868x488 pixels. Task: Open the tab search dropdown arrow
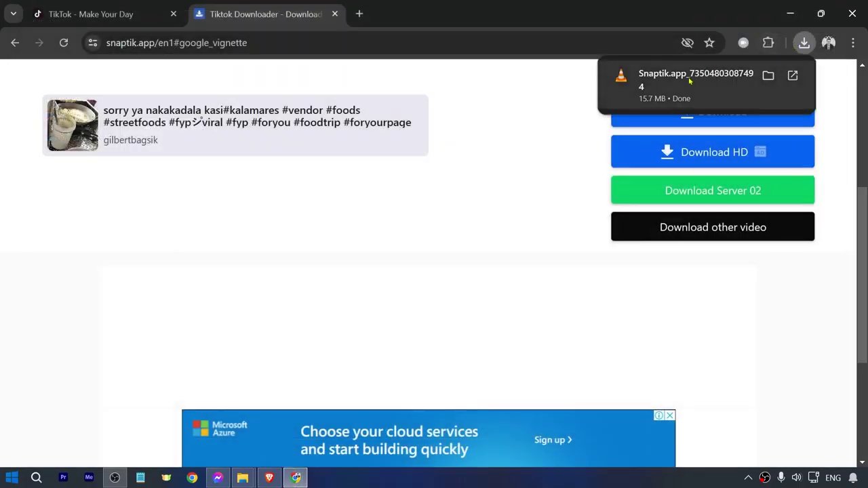pos(13,14)
